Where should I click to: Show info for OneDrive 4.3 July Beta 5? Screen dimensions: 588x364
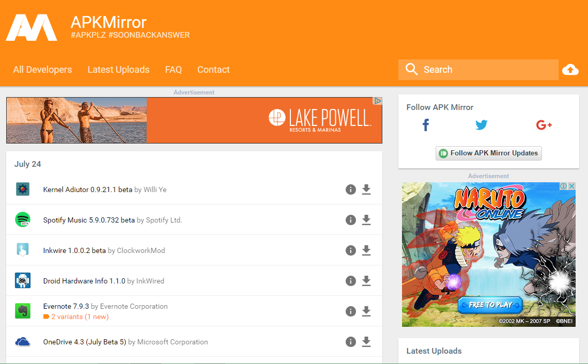tap(351, 342)
